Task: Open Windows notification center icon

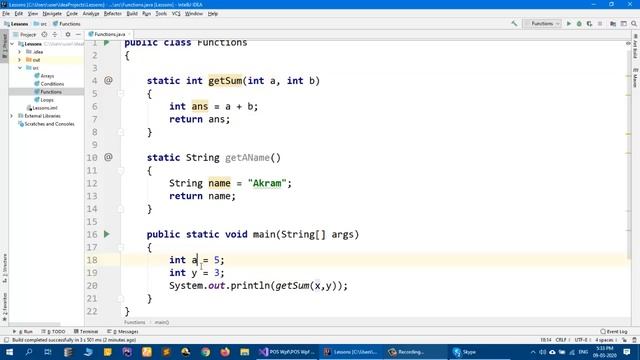Action: click(x=627, y=352)
